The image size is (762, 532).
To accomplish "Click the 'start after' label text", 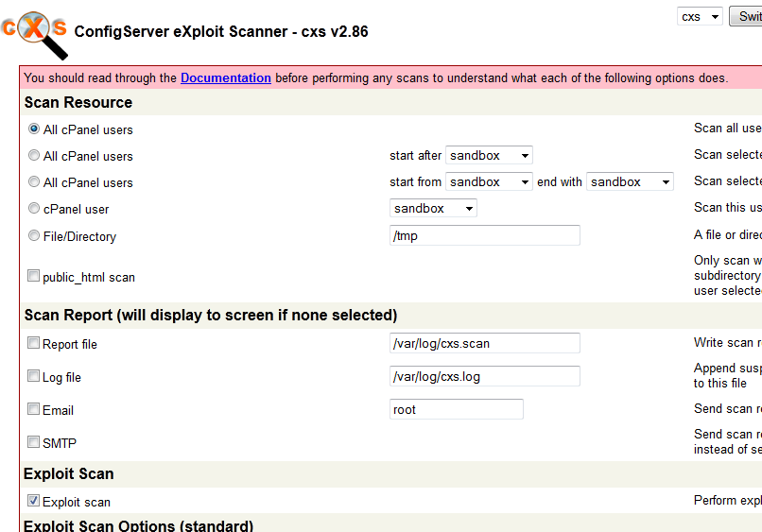I will [415, 156].
